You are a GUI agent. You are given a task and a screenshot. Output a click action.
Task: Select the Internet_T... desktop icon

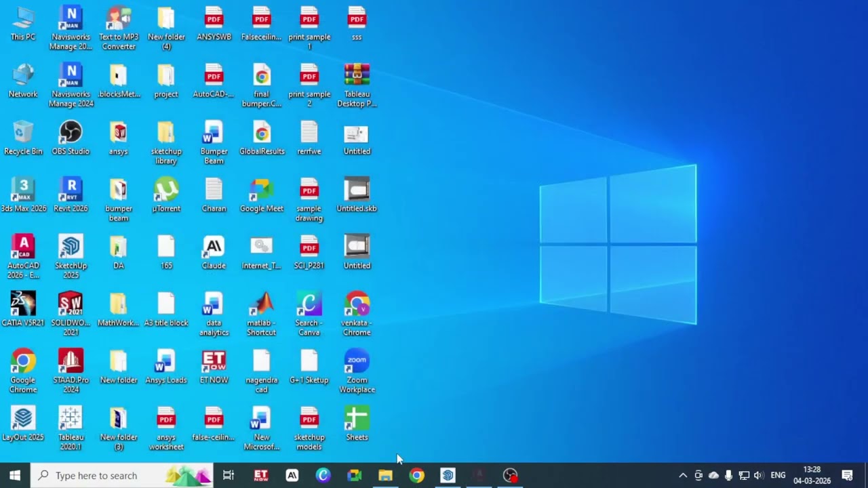click(262, 253)
